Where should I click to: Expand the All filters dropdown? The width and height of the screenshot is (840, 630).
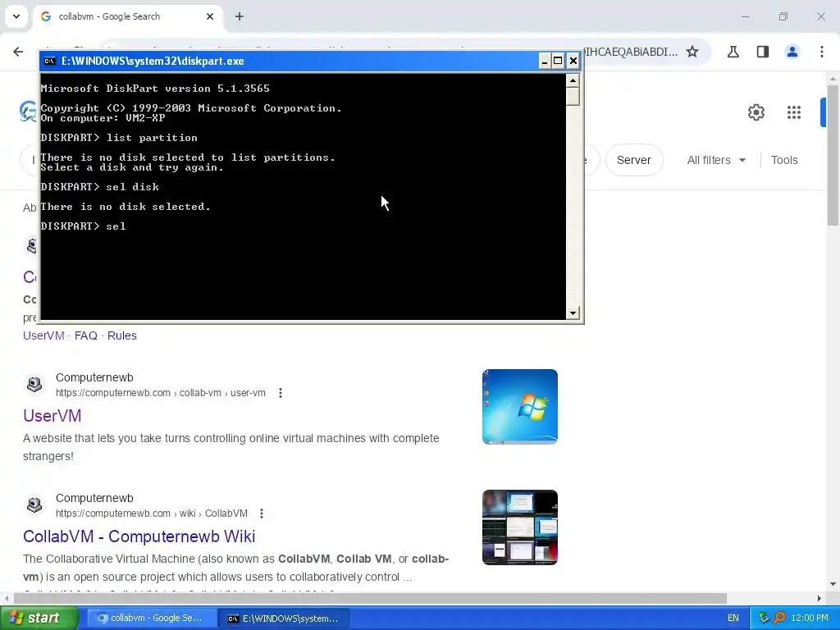pos(716,160)
